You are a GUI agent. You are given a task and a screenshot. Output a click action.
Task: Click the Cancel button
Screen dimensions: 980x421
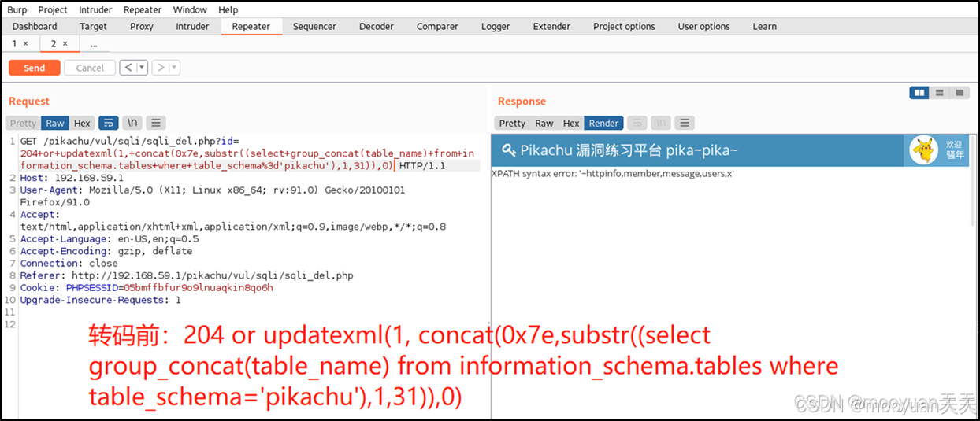tap(90, 68)
